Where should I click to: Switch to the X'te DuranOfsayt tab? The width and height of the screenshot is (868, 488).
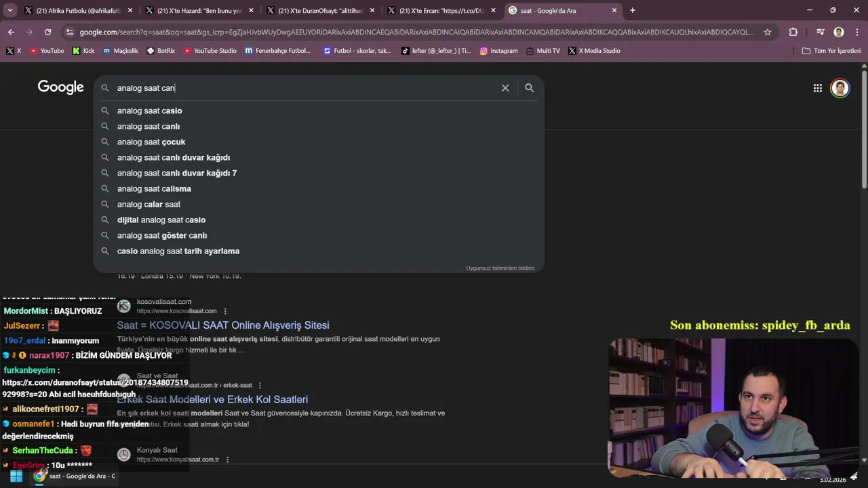[x=319, y=11]
